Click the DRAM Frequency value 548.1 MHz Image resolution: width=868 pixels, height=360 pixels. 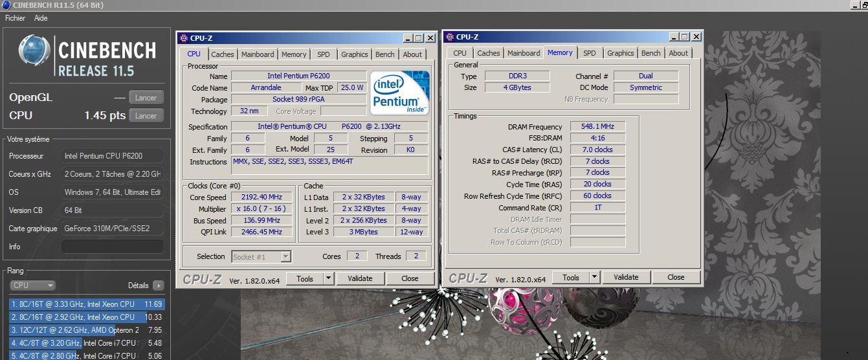[x=597, y=127]
